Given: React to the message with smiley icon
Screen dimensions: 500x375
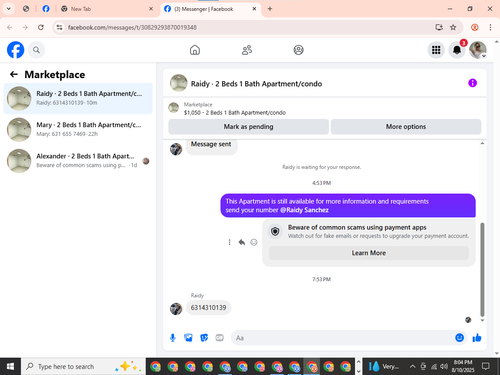Looking at the screenshot, I should pyautogui.click(x=254, y=242).
